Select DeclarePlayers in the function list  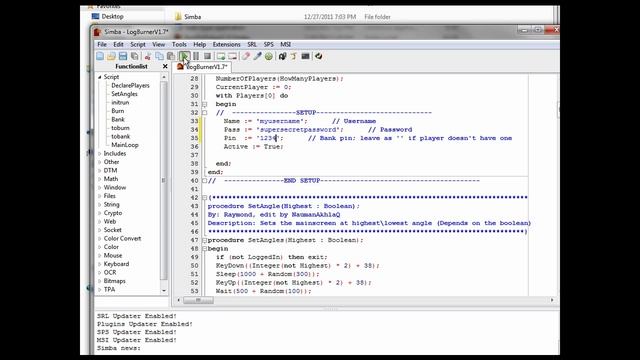pyautogui.click(x=130, y=85)
